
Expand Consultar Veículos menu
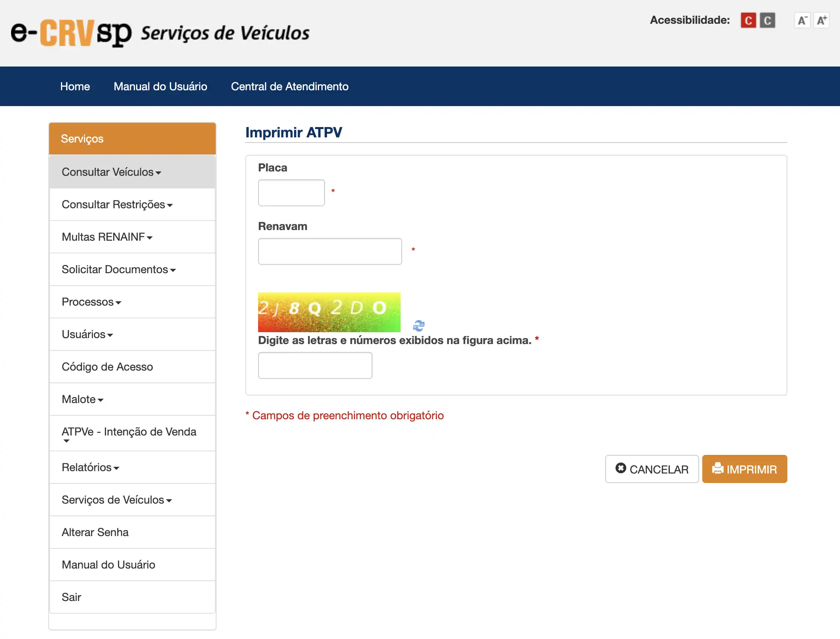pos(111,172)
